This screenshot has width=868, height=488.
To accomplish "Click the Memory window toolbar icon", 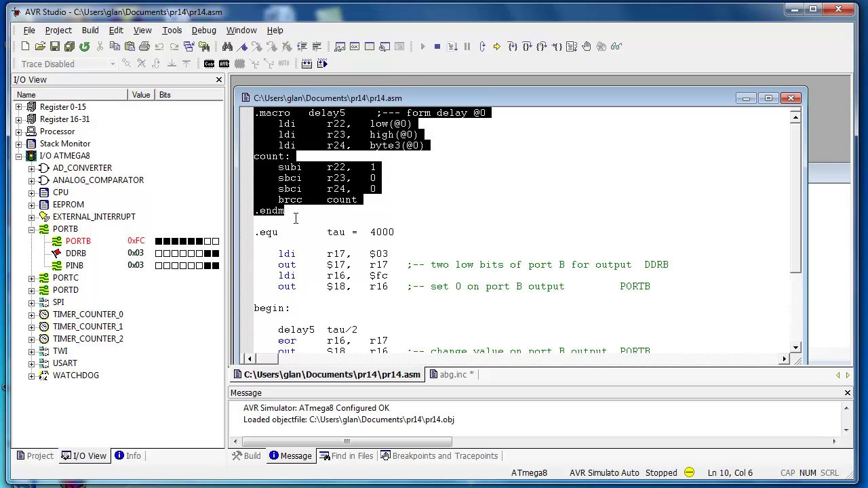I will (x=370, y=46).
